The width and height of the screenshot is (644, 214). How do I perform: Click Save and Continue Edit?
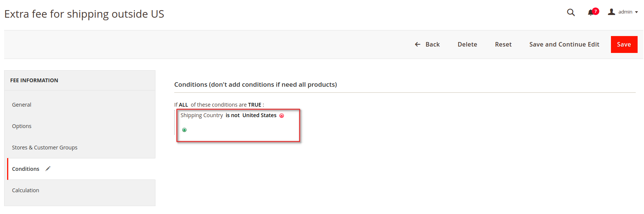pos(564,44)
